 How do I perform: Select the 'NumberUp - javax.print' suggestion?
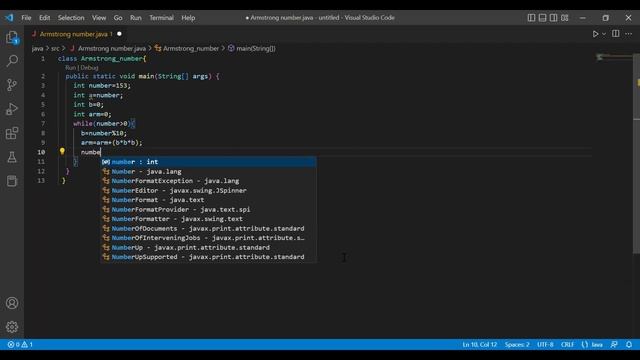(208, 247)
